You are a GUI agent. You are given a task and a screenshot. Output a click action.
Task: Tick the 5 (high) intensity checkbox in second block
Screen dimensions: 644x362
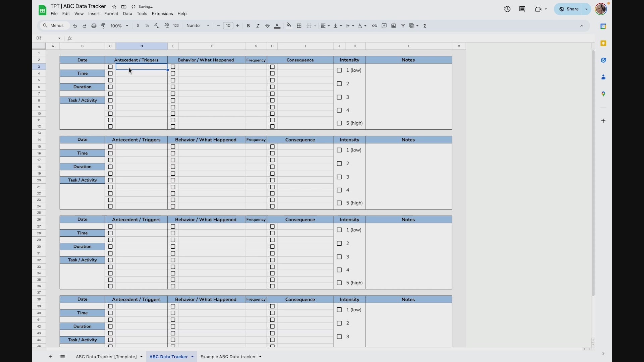coord(339,203)
